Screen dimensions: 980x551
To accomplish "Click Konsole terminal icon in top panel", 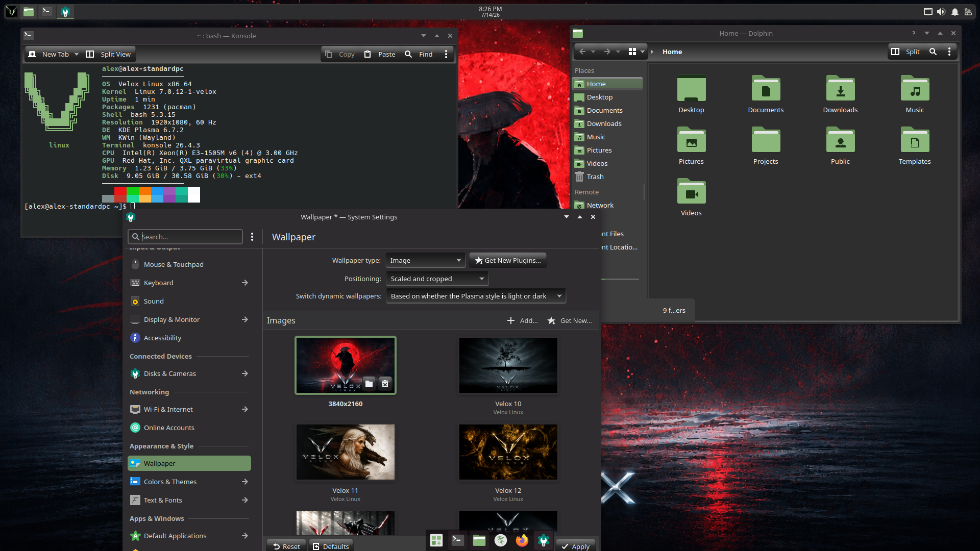I will pyautogui.click(x=46, y=11).
